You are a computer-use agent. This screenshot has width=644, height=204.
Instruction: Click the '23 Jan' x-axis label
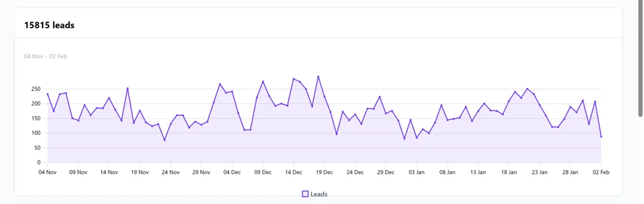(x=540, y=172)
